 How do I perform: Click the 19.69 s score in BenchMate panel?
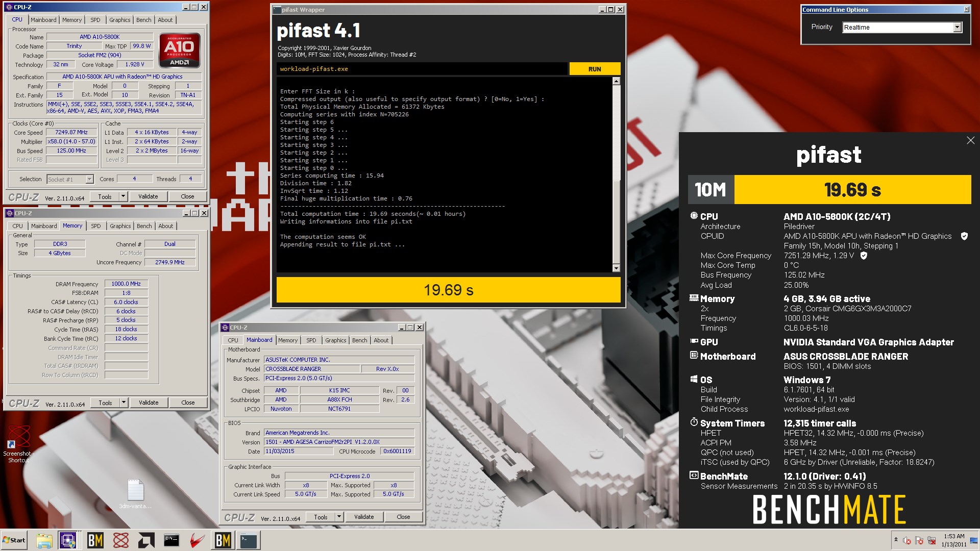[852, 190]
